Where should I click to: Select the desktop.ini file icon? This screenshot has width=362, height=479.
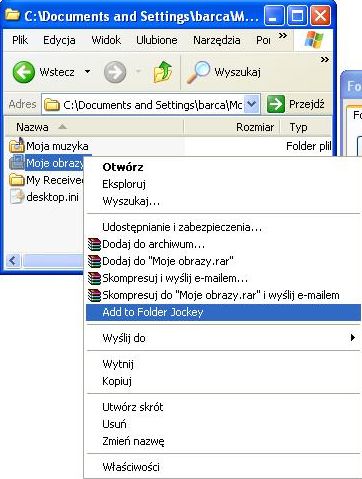(x=17, y=197)
